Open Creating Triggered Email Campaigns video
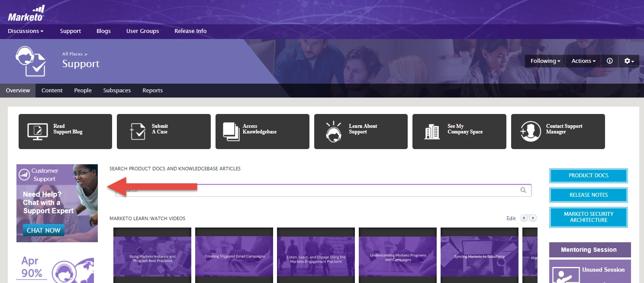Image resolution: width=644 pixels, height=283 pixels. 234,255
